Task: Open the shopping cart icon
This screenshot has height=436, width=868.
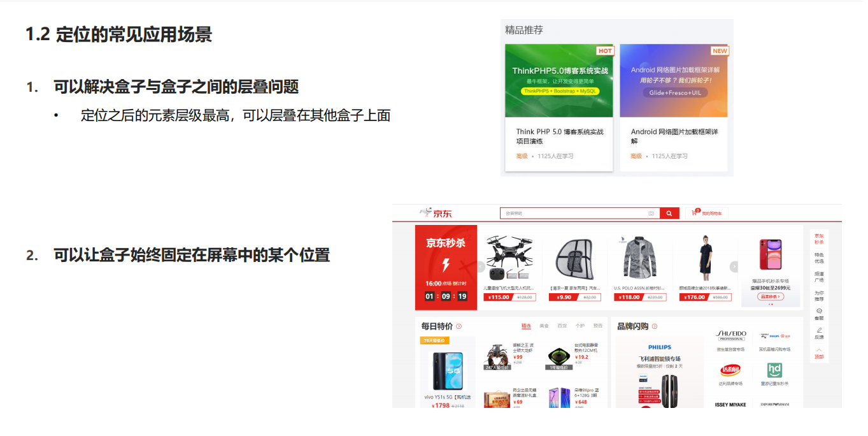Action: pos(695,213)
